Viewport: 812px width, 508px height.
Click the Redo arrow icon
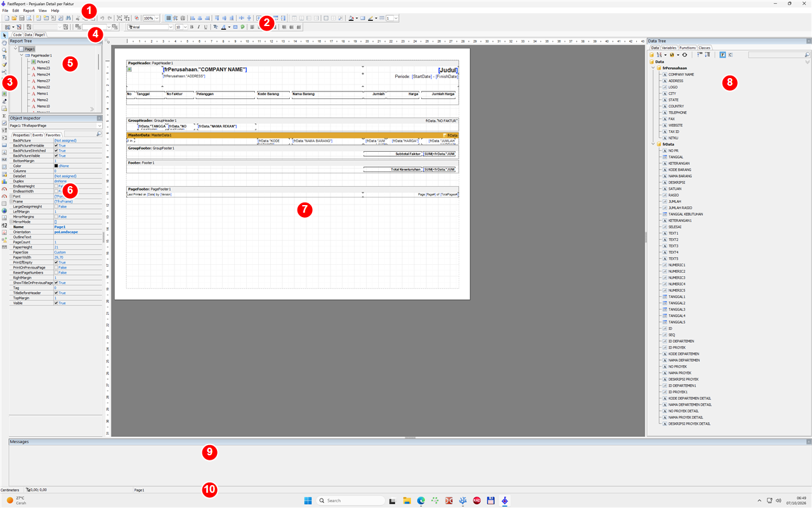click(x=110, y=18)
